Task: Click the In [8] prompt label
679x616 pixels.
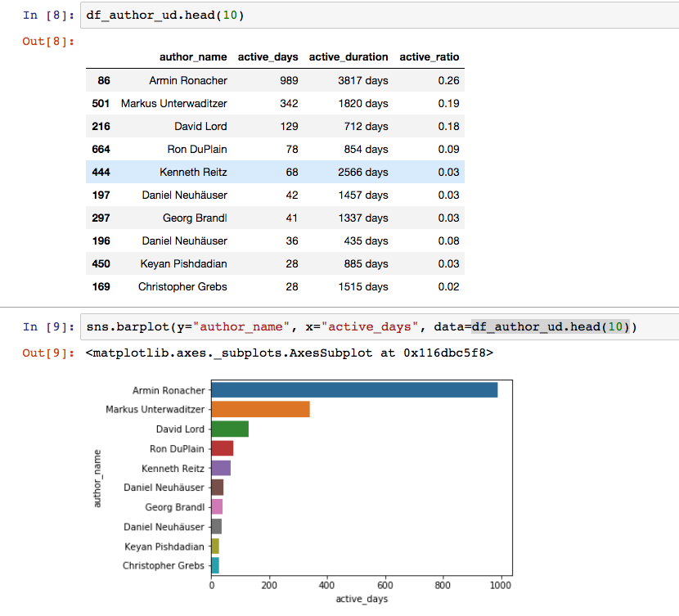Action: 48,16
